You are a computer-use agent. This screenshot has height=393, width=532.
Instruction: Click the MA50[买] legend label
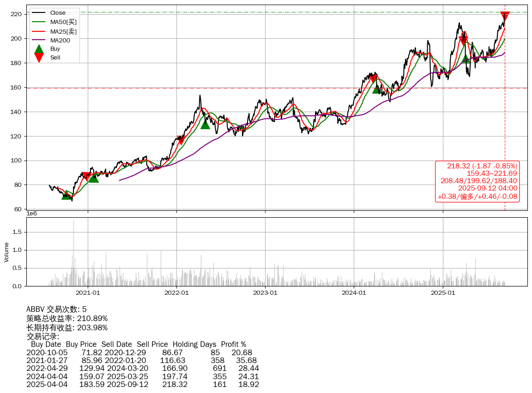click(x=63, y=22)
